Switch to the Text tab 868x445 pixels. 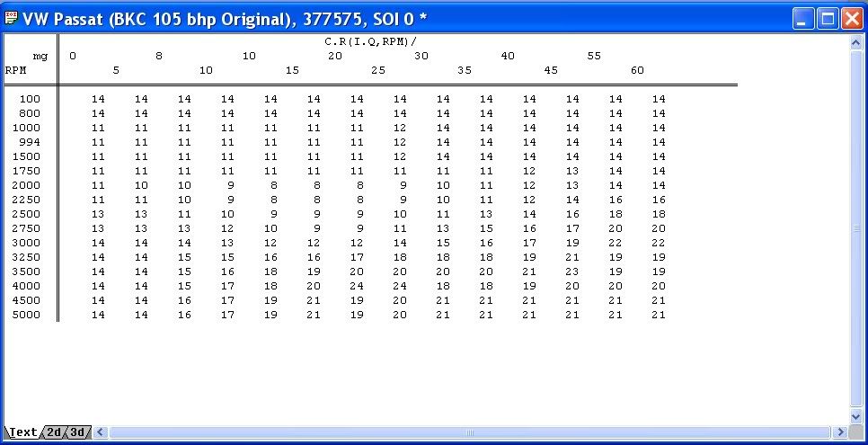point(22,432)
